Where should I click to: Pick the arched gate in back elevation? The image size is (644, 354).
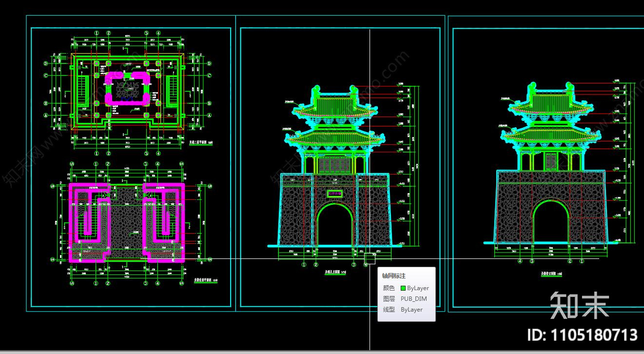tap(551, 222)
